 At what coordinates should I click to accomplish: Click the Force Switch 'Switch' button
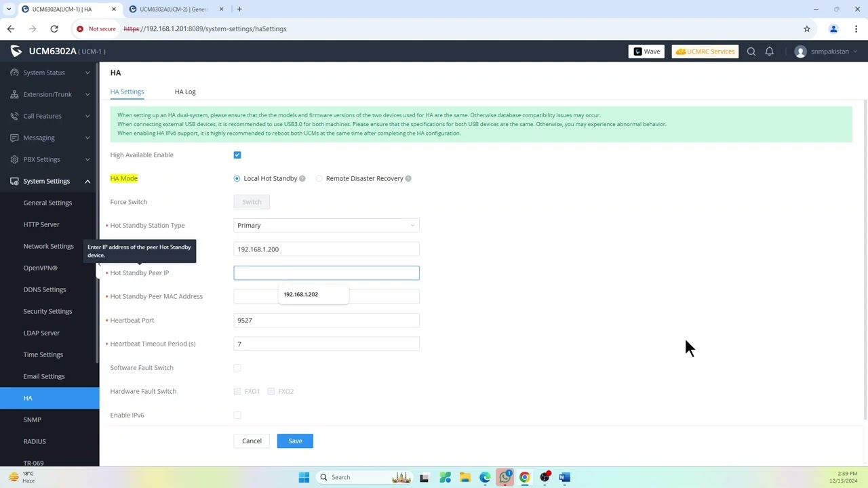(252, 202)
